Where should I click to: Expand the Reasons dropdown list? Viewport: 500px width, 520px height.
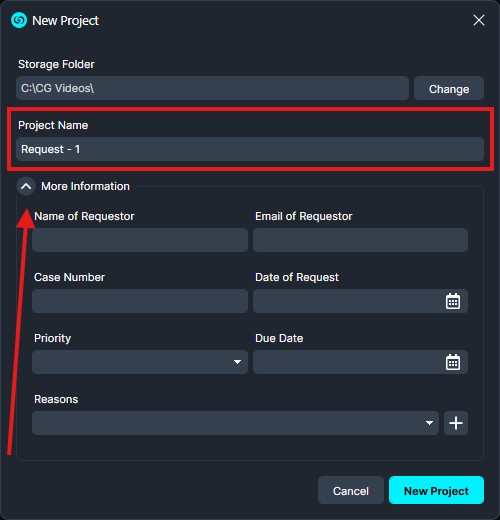coord(235,423)
